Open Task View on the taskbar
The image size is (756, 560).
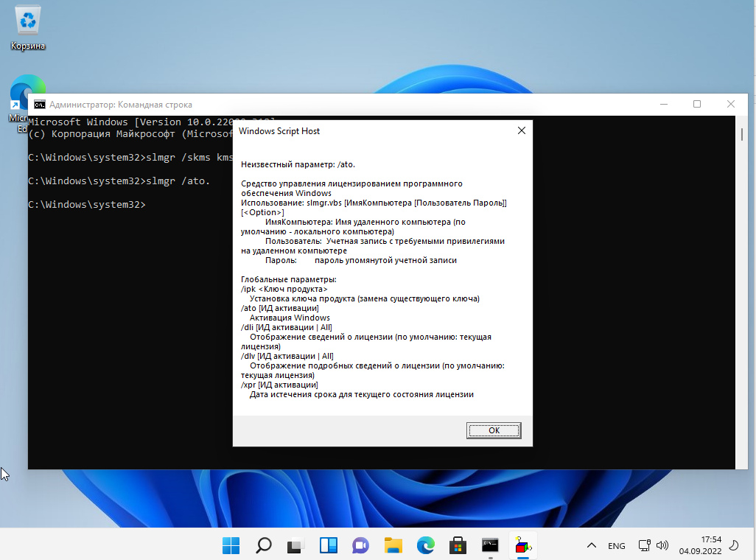click(295, 545)
